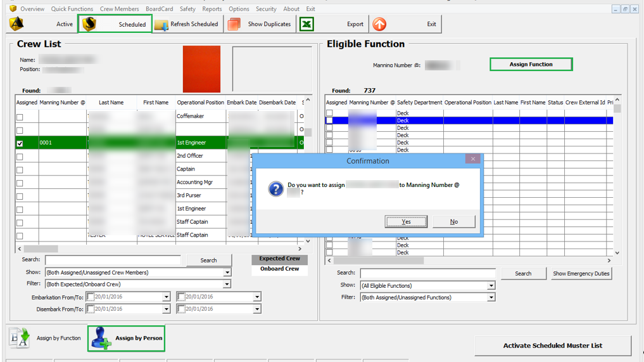Decline assignment with No button

point(454,222)
